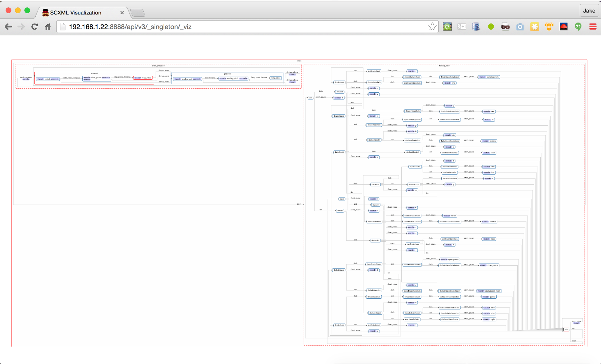Click the period send node

489,297
